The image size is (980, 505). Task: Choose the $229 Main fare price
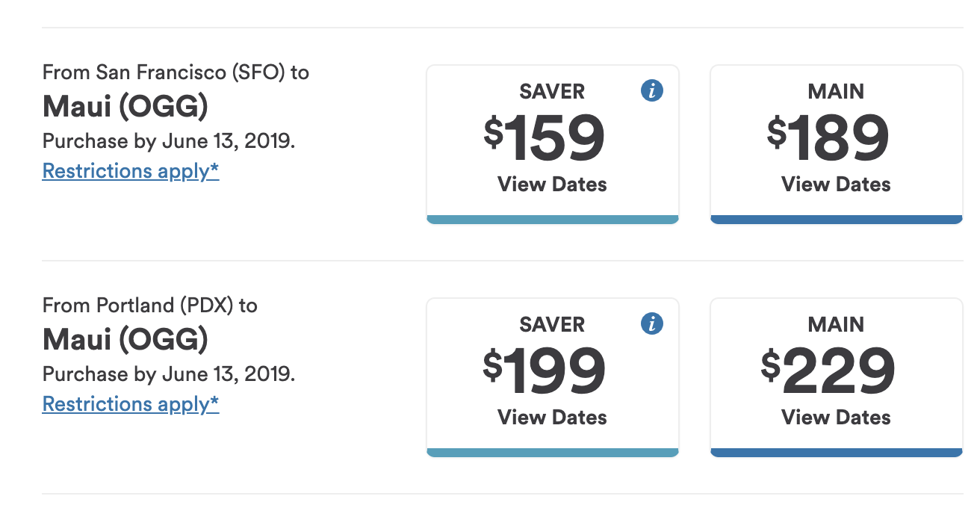(828, 371)
